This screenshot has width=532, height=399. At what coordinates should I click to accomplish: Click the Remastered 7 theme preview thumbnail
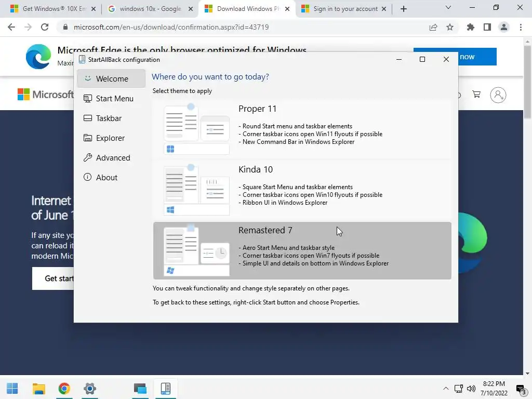[x=196, y=251]
